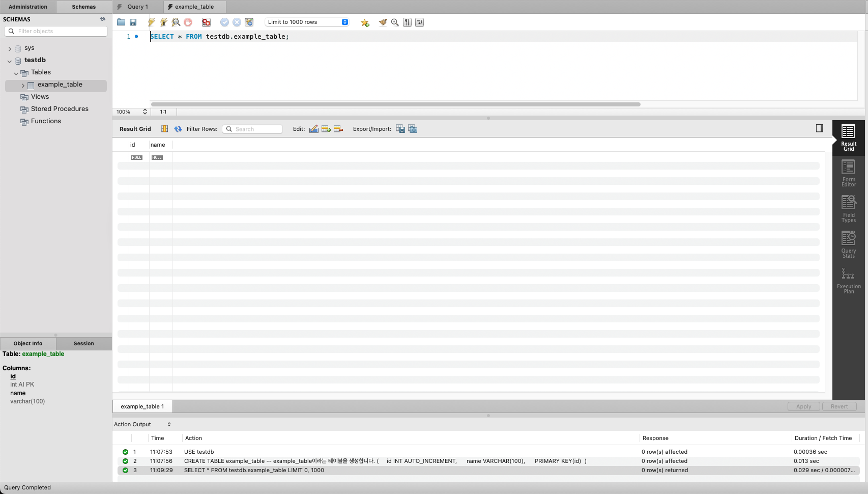Open the Execution Plan view
The image size is (868, 494).
(x=848, y=280)
